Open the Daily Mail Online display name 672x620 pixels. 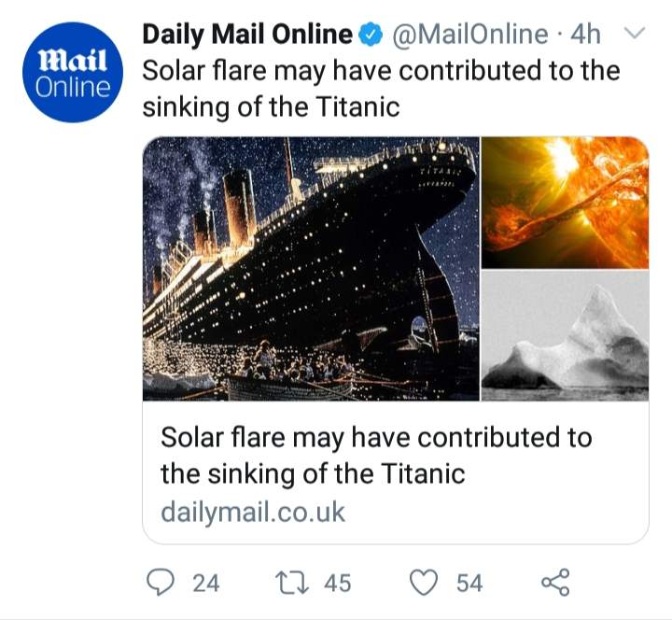[247, 35]
